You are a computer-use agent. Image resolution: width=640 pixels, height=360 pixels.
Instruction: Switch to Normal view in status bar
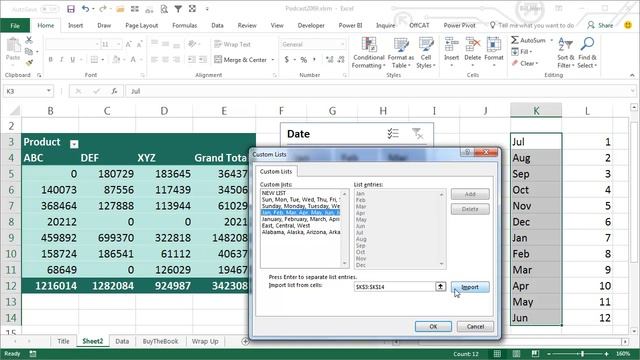tap(497, 354)
